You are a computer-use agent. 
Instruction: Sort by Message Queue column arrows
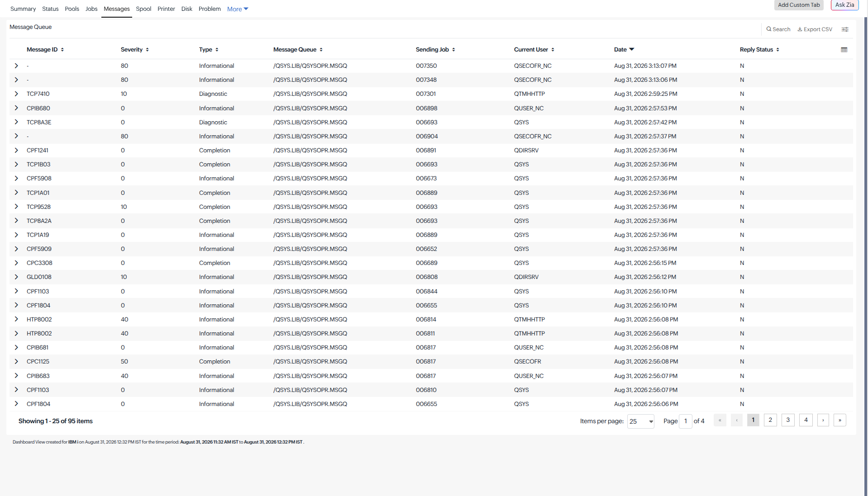[x=321, y=50]
